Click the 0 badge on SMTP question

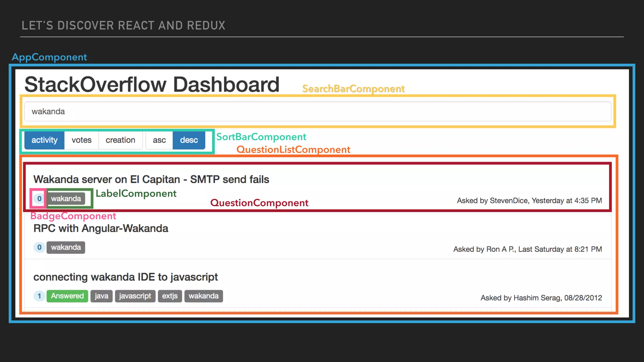39,199
